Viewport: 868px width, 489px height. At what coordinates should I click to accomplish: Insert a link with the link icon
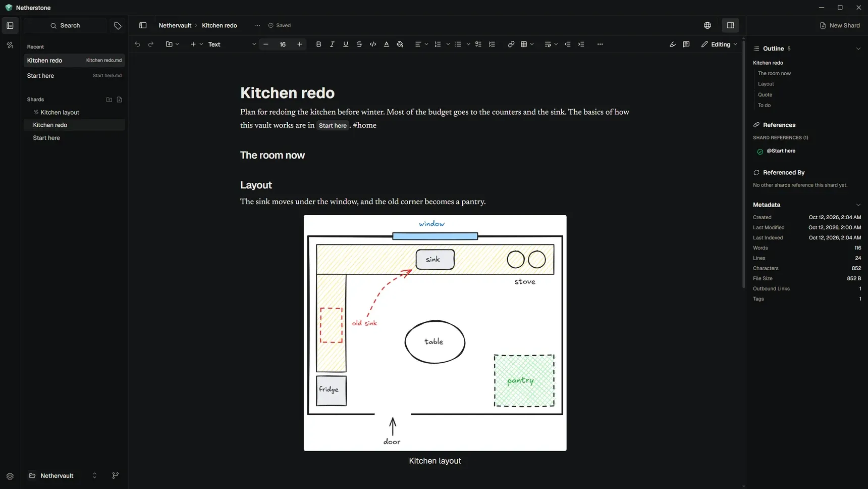click(511, 44)
